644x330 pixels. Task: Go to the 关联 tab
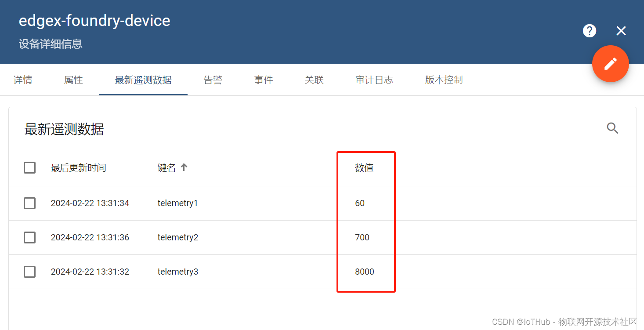314,80
